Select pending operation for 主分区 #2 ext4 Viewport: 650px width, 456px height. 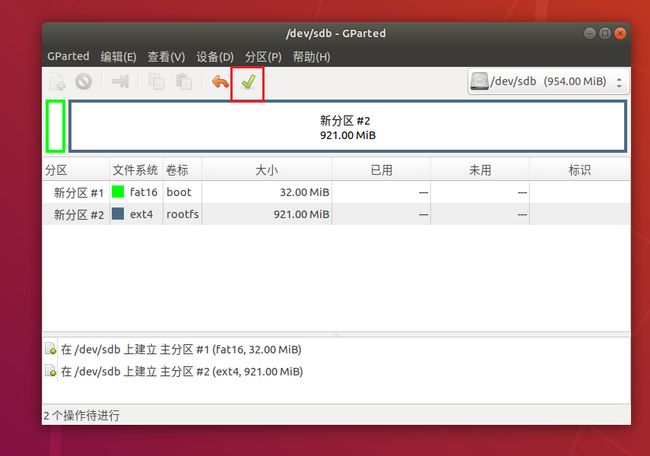pos(182,371)
